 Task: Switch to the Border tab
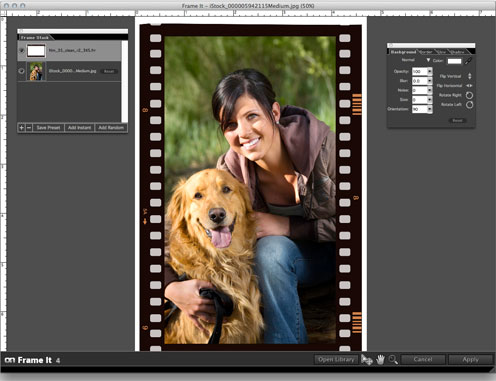click(426, 52)
